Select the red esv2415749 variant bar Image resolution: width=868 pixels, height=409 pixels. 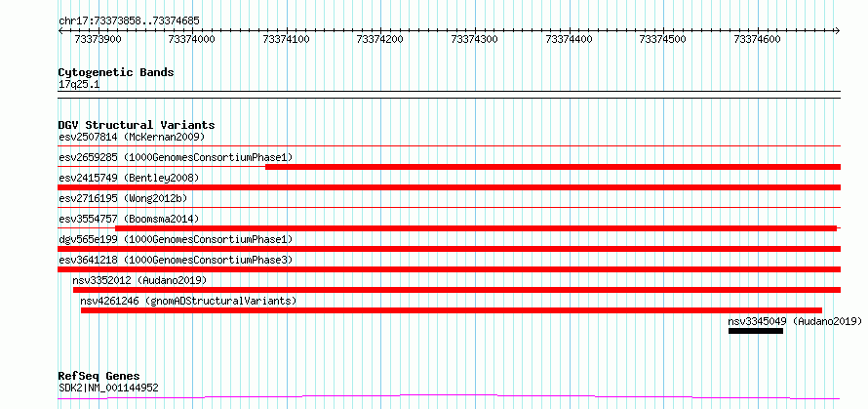[x=449, y=187]
